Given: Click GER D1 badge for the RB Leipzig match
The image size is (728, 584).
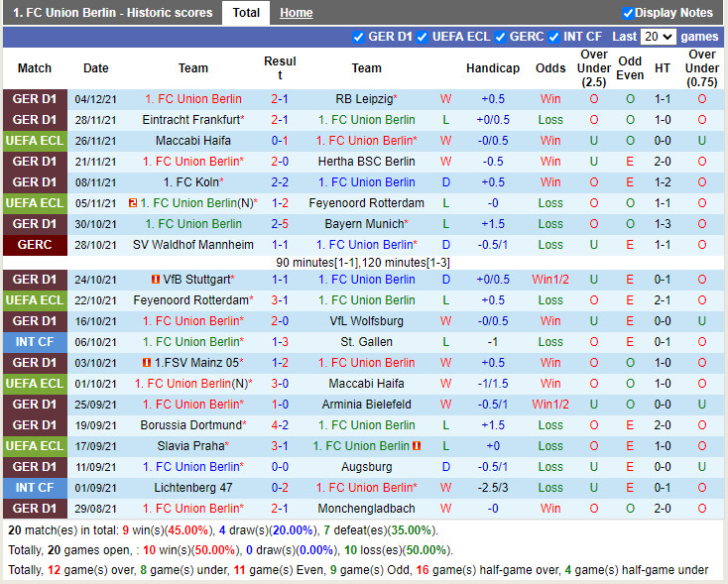Looking at the screenshot, I should tap(35, 99).
